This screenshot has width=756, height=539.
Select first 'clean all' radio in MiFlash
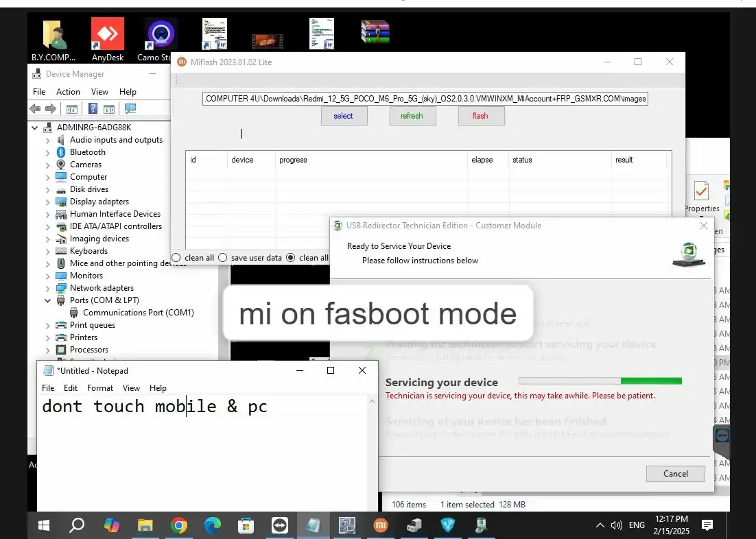[176, 258]
